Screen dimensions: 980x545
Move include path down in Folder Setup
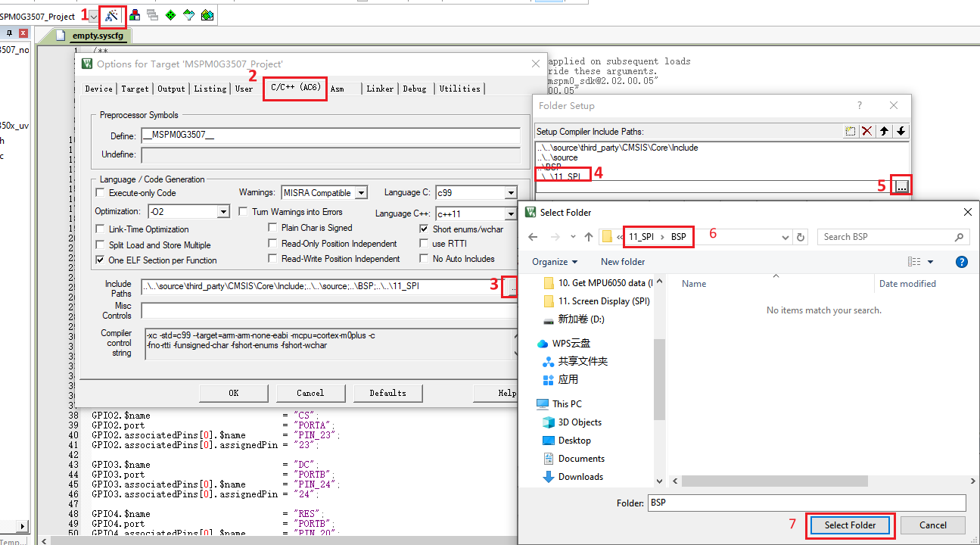(901, 131)
